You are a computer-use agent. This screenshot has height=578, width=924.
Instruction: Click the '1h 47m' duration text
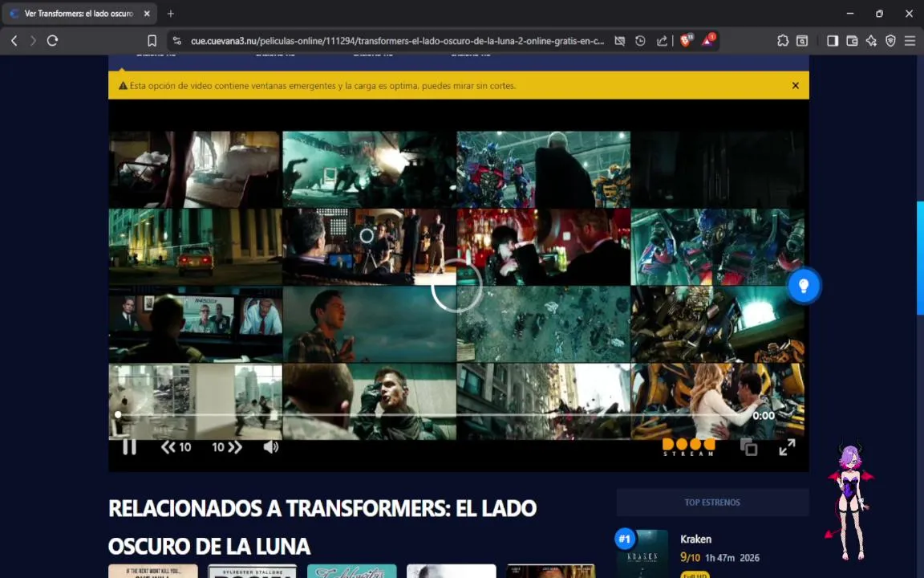pos(720,558)
